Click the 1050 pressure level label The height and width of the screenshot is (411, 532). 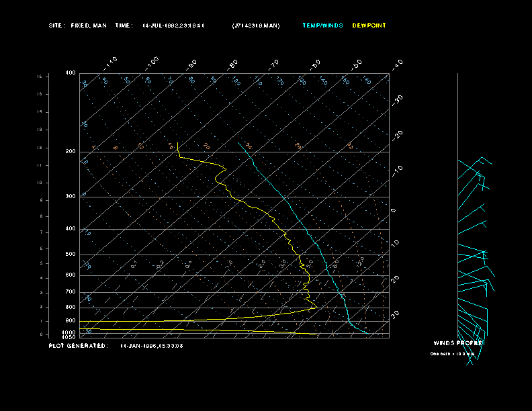69,337
